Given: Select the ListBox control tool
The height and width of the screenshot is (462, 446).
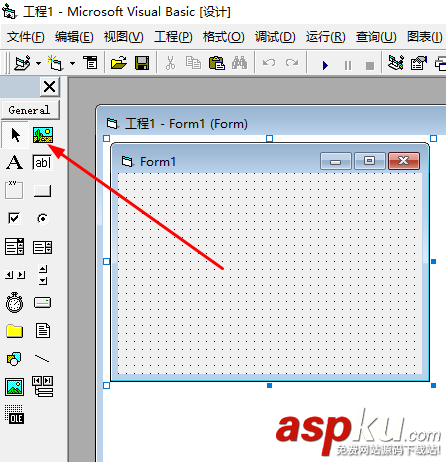Looking at the screenshot, I should point(42,247).
